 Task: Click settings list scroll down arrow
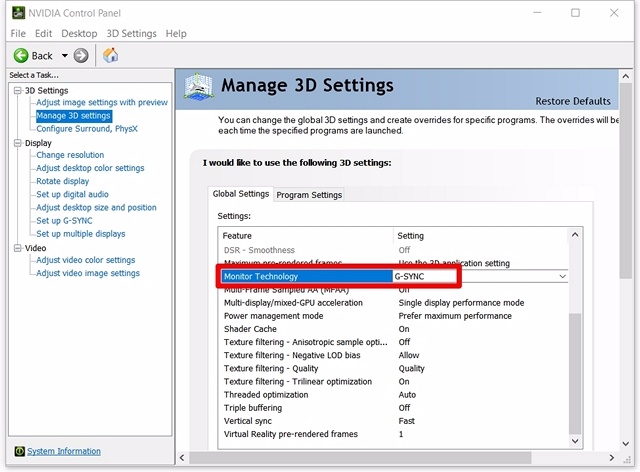(575, 441)
